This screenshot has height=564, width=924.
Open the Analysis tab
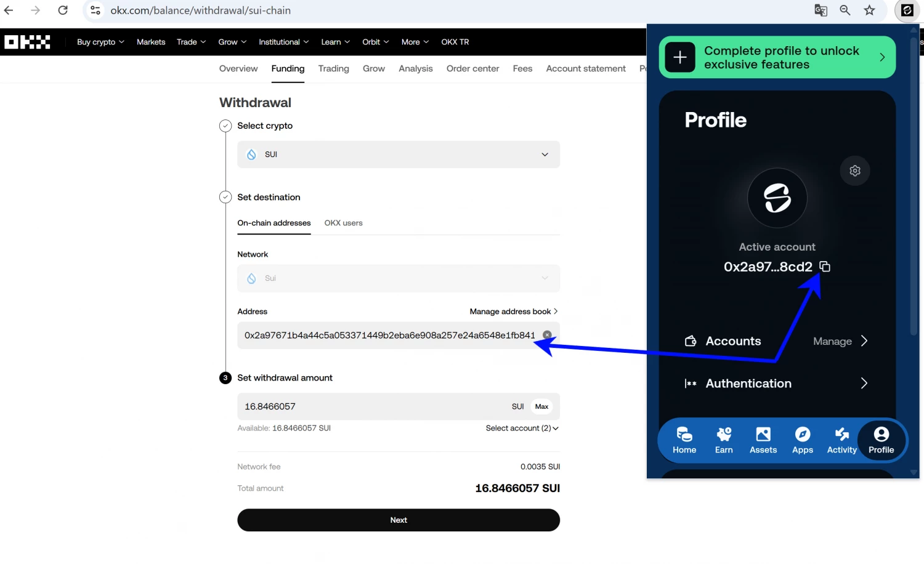click(x=416, y=68)
